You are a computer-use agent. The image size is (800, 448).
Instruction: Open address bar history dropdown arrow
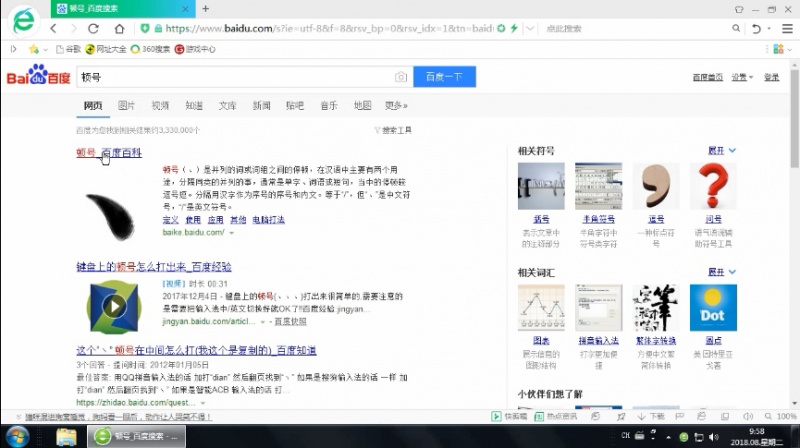[x=530, y=29]
